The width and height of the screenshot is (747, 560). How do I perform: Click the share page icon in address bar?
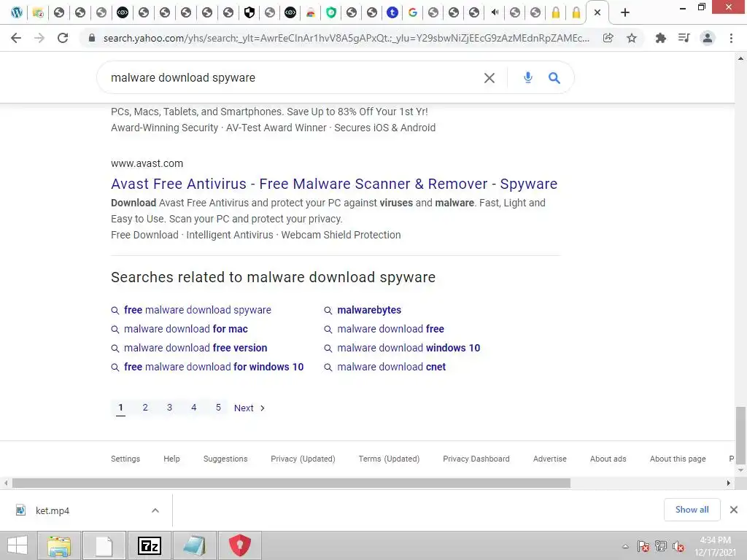click(608, 38)
